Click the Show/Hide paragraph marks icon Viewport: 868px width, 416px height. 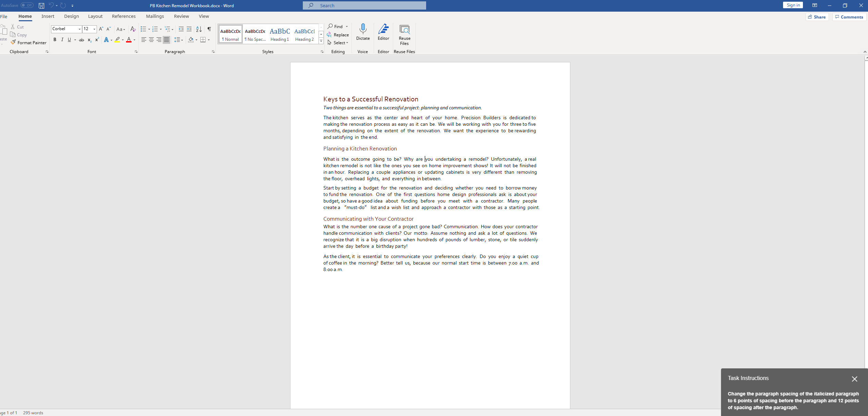[209, 29]
